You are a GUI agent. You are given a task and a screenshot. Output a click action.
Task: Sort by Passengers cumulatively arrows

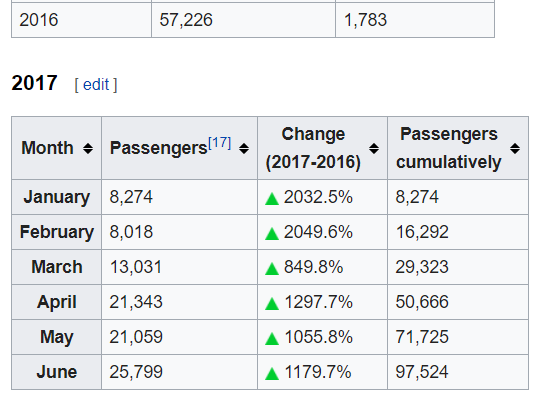[515, 149]
